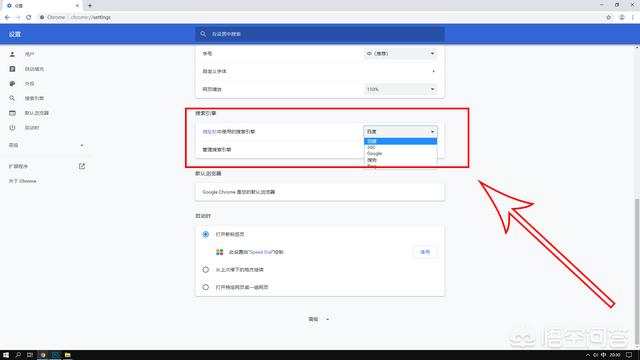Select open specific page or pages radio option
The height and width of the screenshot is (360, 640).
206,287
